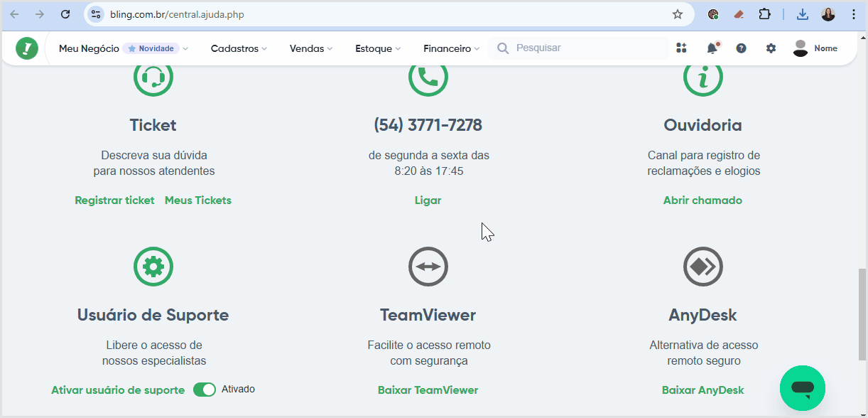Expand the Financeiro menu
868x418 pixels.
tap(451, 48)
